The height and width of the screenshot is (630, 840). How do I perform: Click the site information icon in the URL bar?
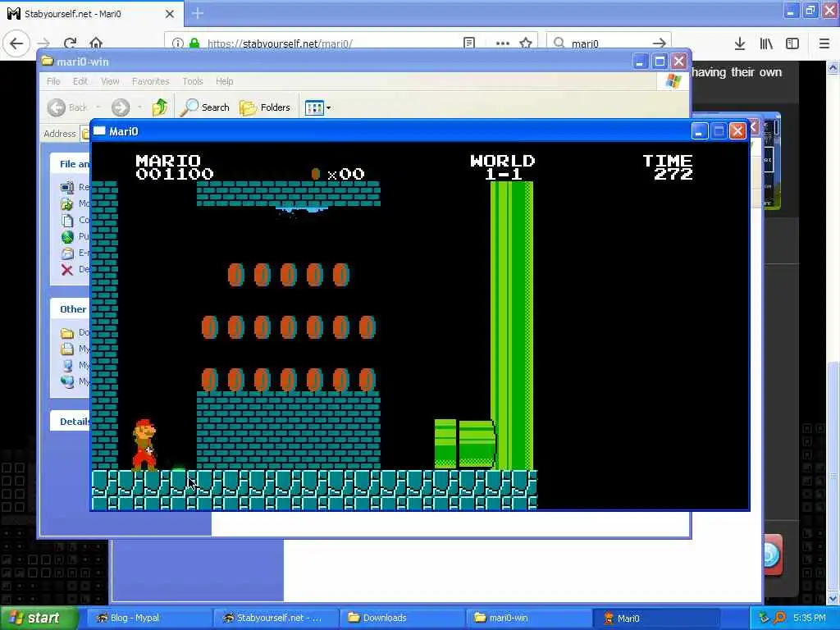[x=178, y=43]
